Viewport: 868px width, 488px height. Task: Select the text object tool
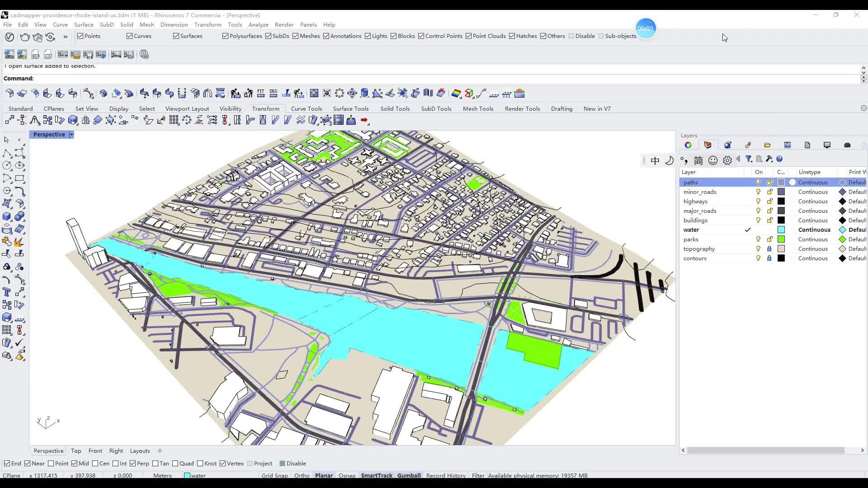[x=6, y=292]
